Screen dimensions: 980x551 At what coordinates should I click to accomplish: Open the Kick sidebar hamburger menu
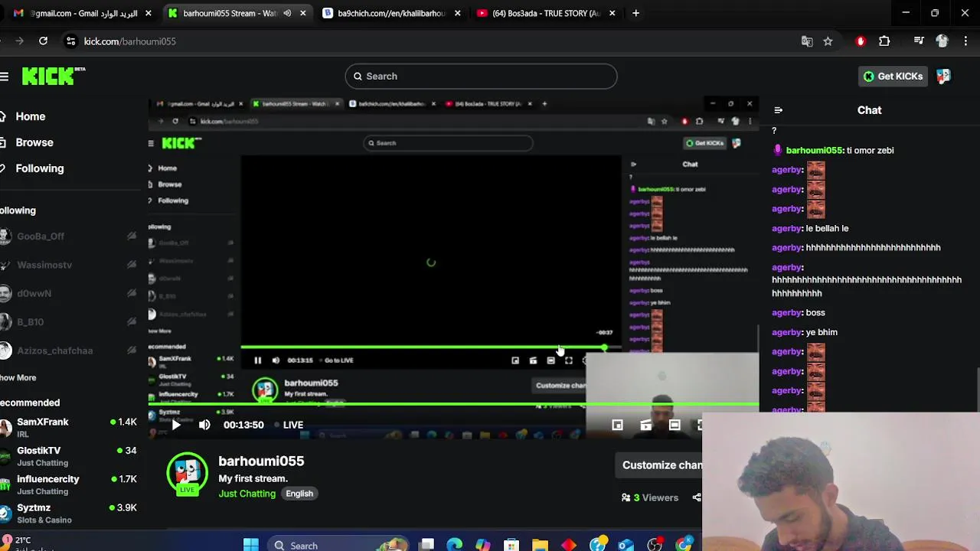point(5,76)
